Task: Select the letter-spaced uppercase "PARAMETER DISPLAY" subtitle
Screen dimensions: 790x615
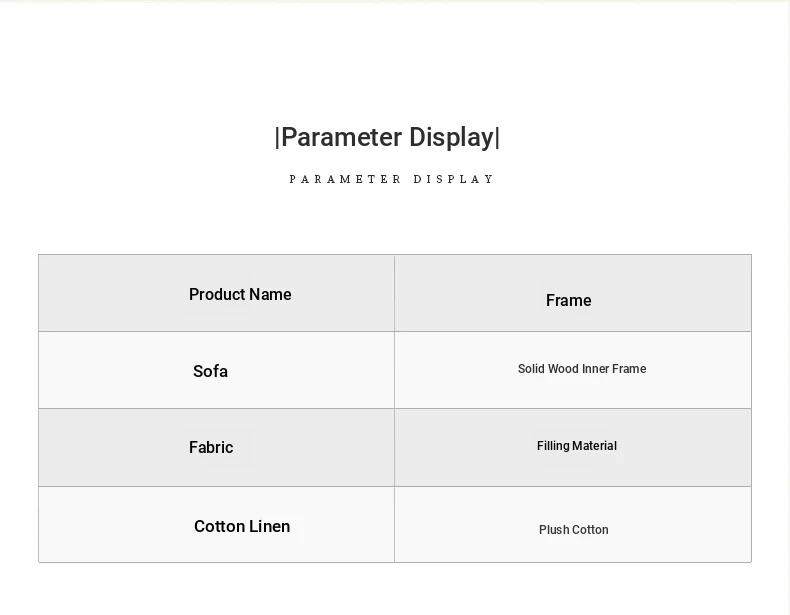Action: tap(392, 180)
